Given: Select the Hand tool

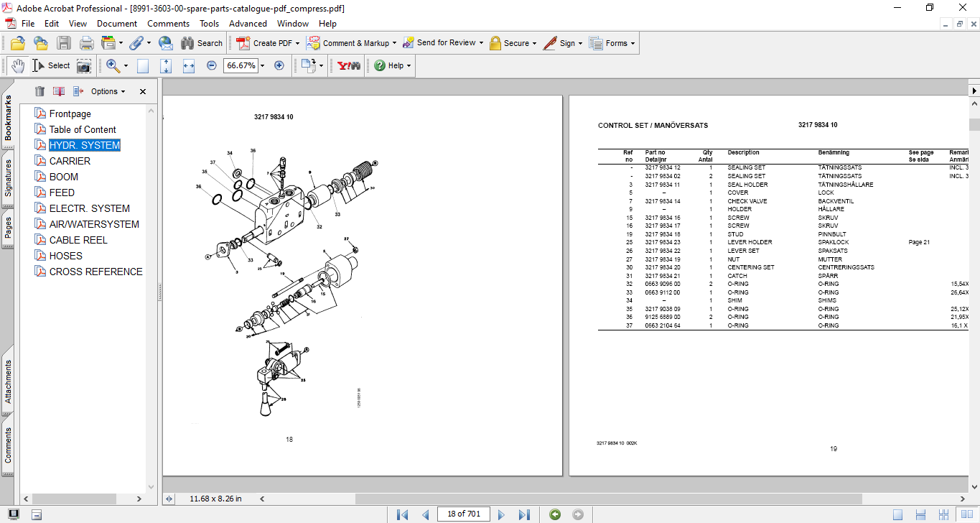Looking at the screenshot, I should (17, 65).
